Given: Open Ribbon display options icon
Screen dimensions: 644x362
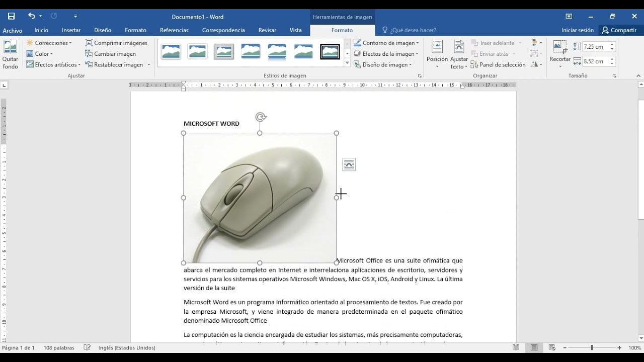Looking at the screenshot, I should click(x=569, y=16).
